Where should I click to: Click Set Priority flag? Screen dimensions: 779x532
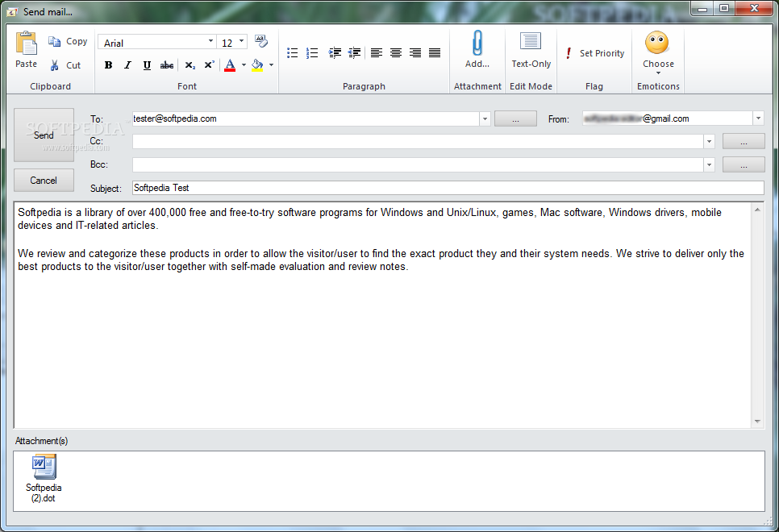(595, 53)
